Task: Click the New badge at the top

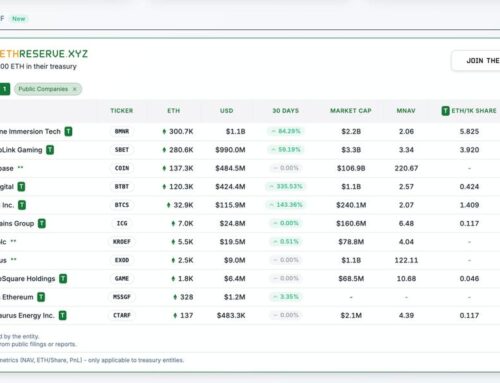Action: coord(19,19)
